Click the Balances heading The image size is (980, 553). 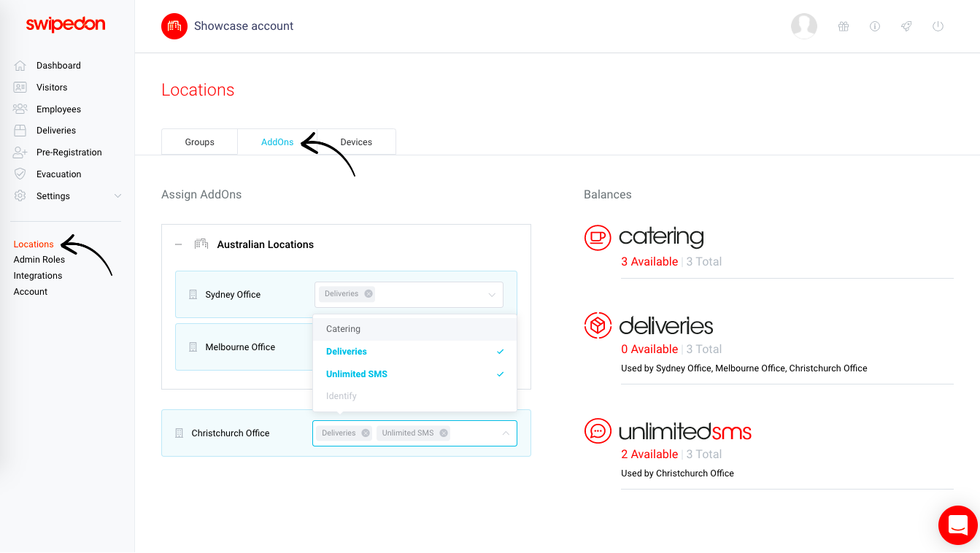tap(608, 195)
